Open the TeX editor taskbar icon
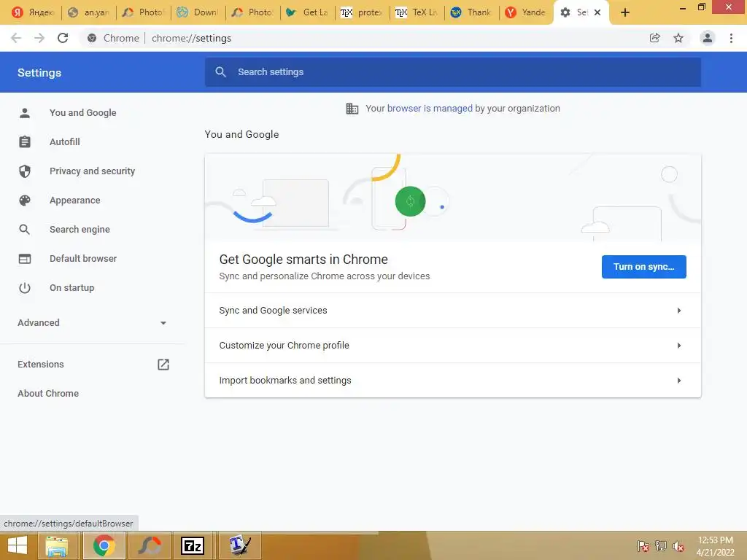This screenshot has height=560, width=747. [x=240, y=545]
